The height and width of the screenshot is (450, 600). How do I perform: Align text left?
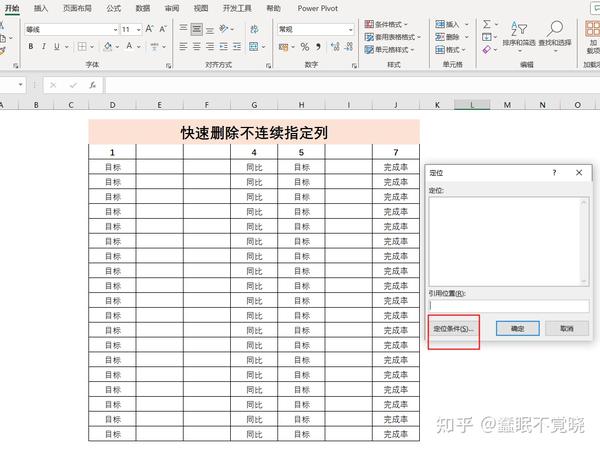coord(183,47)
